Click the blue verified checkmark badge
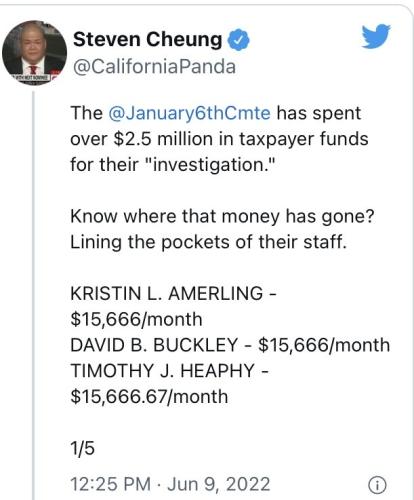The width and height of the screenshot is (414, 500). point(238,40)
